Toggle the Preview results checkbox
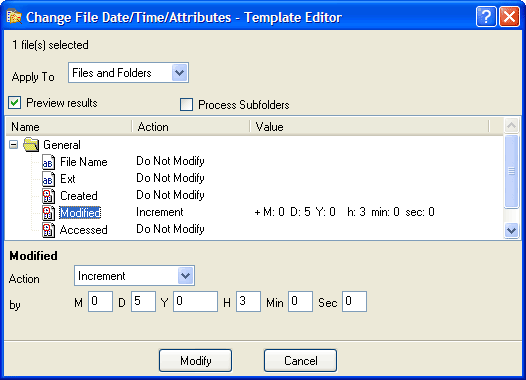 click(x=15, y=103)
